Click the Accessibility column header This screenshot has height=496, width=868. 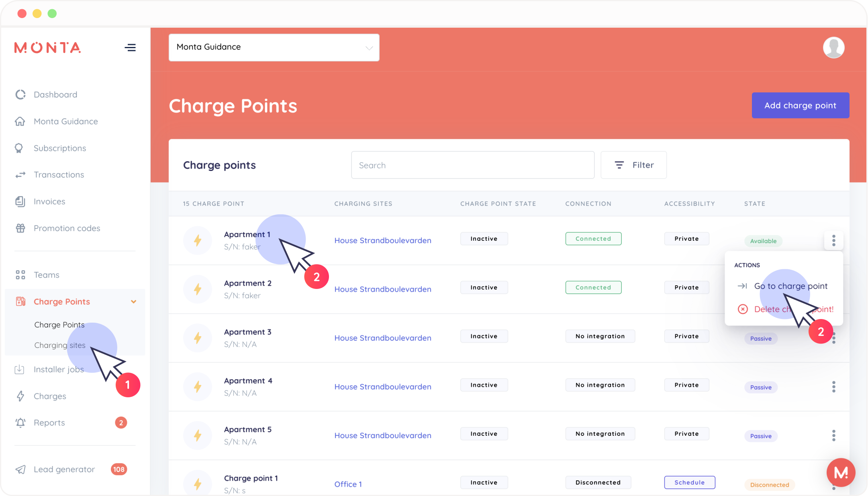tap(689, 204)
